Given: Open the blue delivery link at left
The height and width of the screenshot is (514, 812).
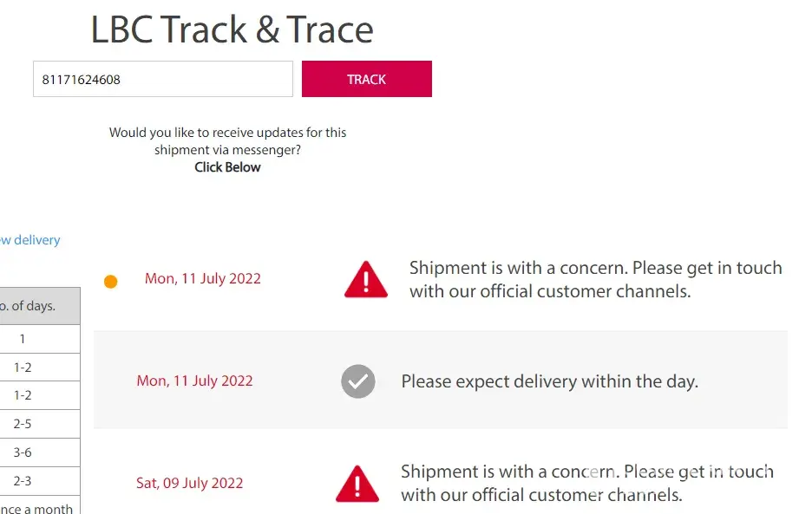Looking at the screenshot, I should coord(30,240).
